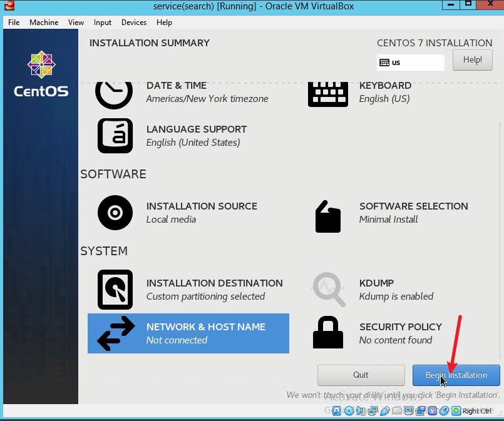The height and width of the screenshot is (421, 504).
Task: Click VirtualBox mouse integration status icon
Action: click(x=445, y=410)
